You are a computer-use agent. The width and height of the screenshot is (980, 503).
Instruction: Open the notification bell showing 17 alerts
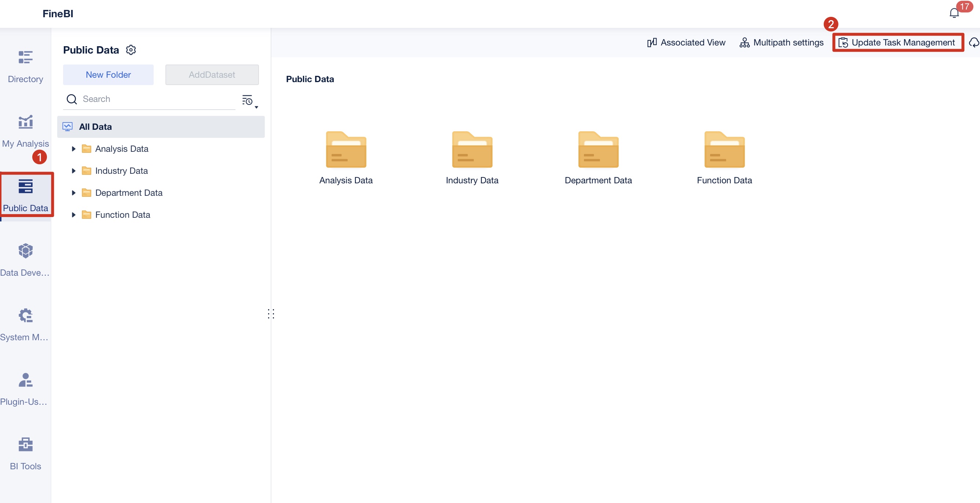955,12
